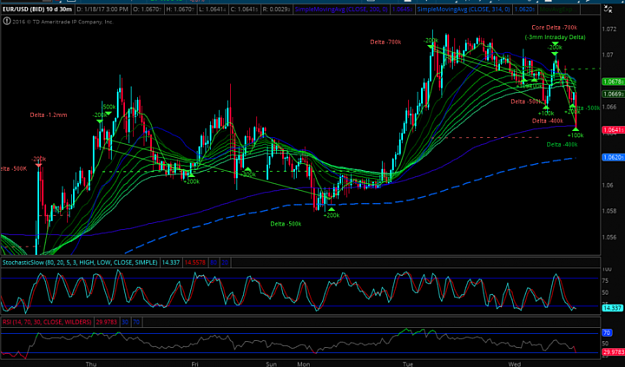Click the -200k marker label at Tuesday peak
The height and width of the screenshot is (367, 625).
(x=430, y=41)
